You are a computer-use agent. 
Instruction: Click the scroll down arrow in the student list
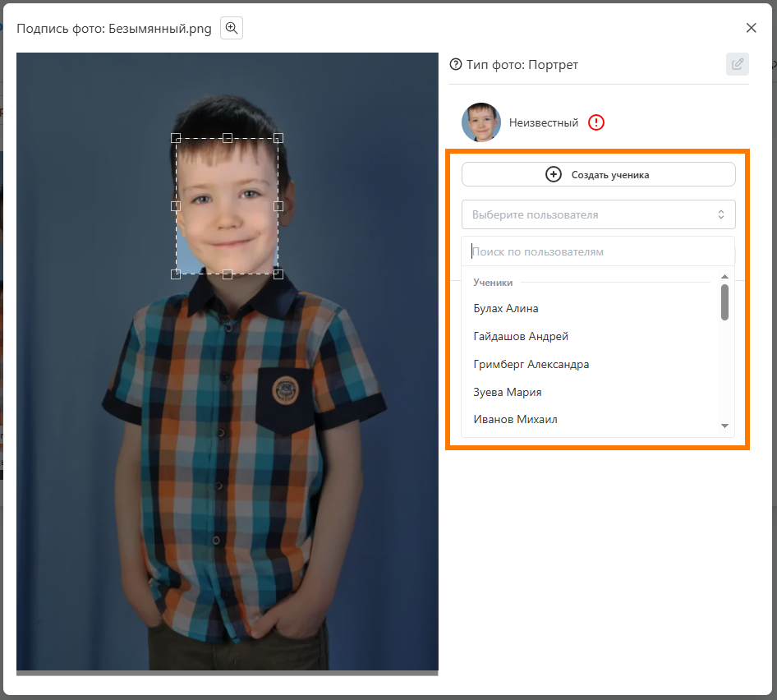pyautogui.click(x=724, y=426)
